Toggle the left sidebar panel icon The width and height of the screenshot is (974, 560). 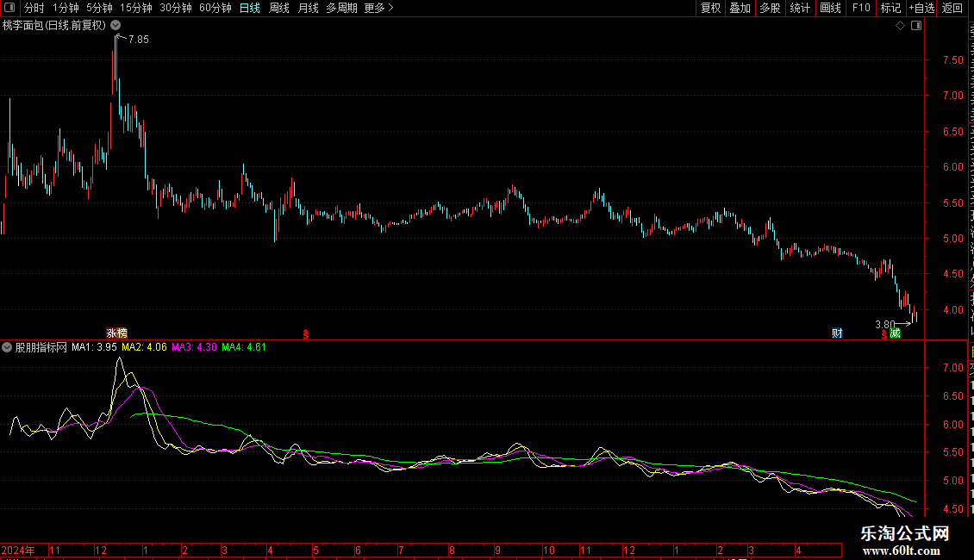tap(9, 8)
